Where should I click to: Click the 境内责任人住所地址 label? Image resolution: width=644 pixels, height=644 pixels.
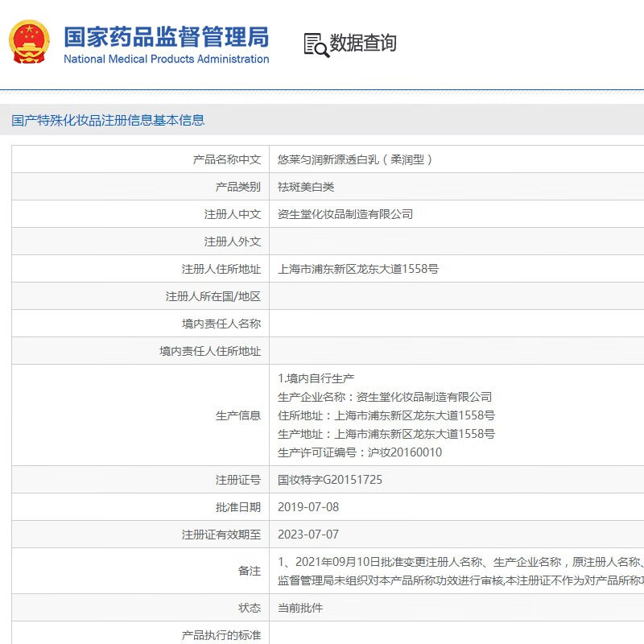210,351
